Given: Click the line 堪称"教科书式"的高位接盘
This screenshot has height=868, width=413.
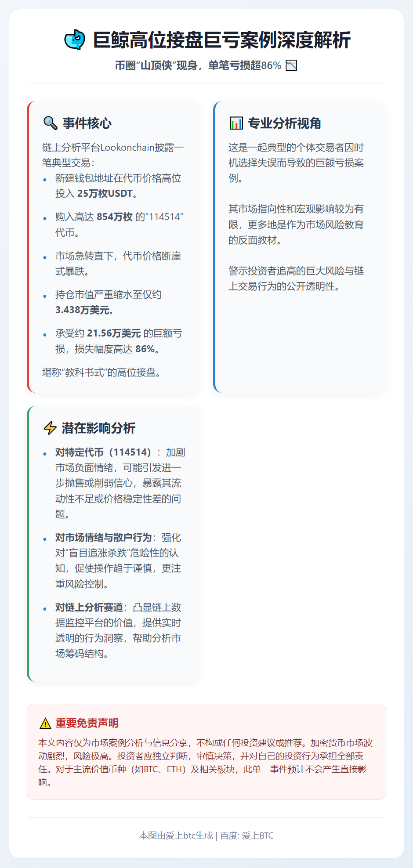Looking at the screenshot, I should (x=103, y=373).
